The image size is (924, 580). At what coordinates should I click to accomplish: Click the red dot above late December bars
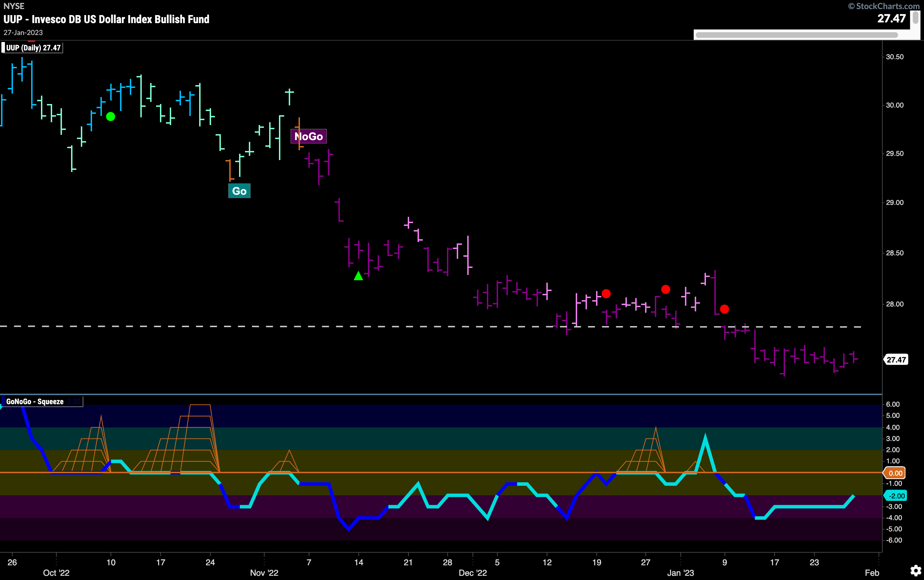coord(666,290)
